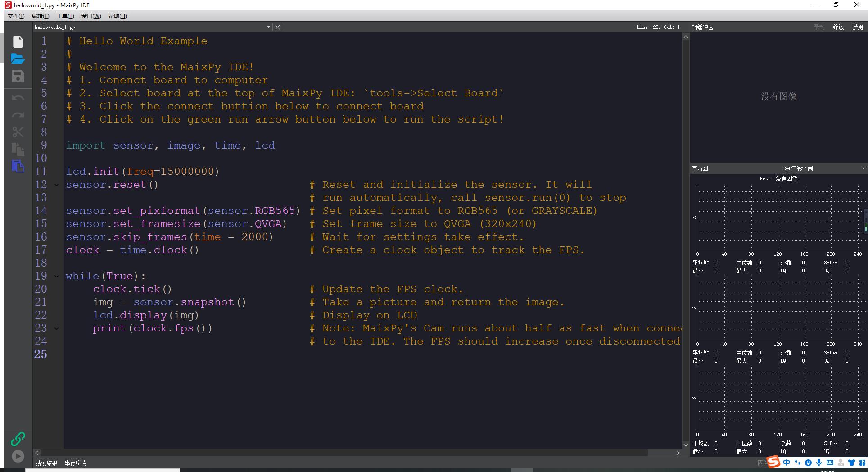Click the 录制 record button

819,27
